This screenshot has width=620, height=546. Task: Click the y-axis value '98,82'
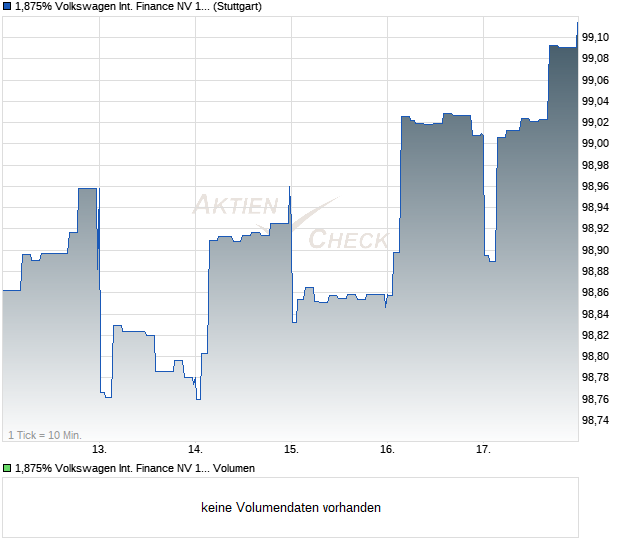(595, 335)
